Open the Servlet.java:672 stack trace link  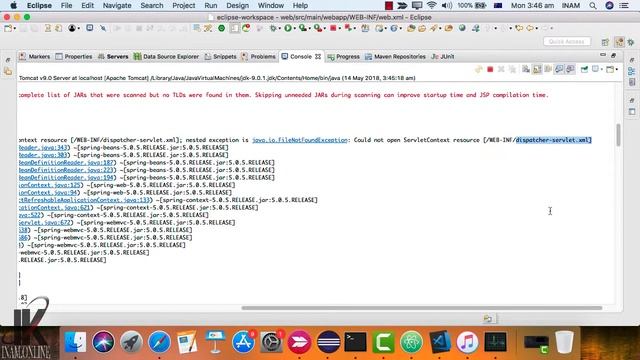pos(45,222)
